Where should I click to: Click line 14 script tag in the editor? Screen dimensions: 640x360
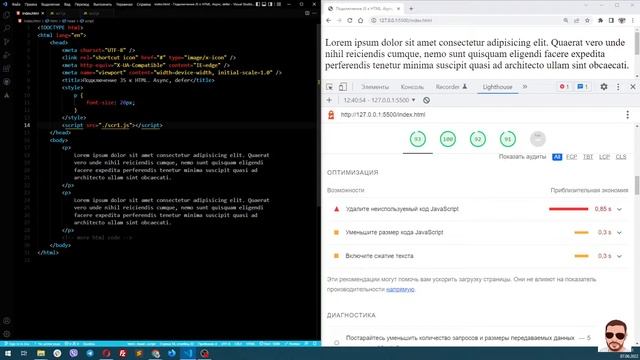[112, 125]
